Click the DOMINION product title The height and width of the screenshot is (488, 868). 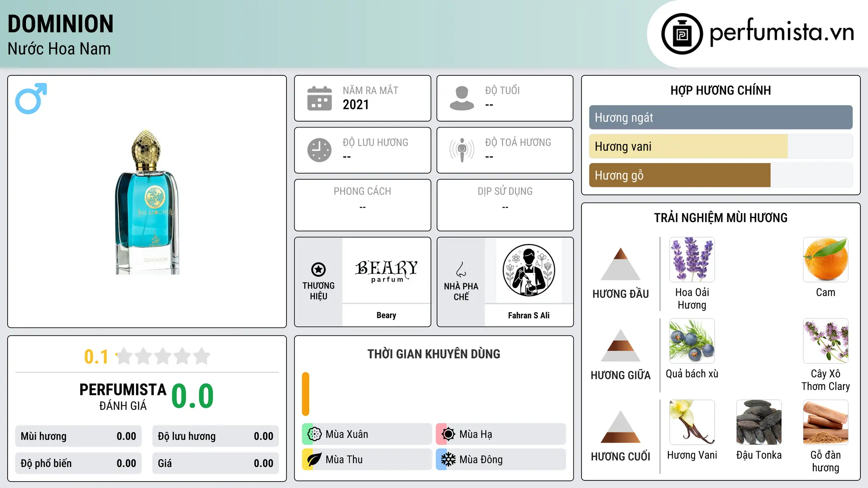[61, 24]
